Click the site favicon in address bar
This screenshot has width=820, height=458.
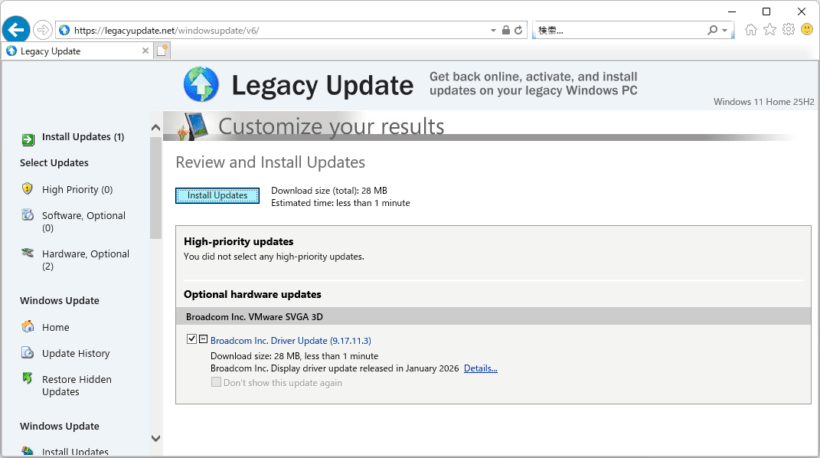pos(64,30)
